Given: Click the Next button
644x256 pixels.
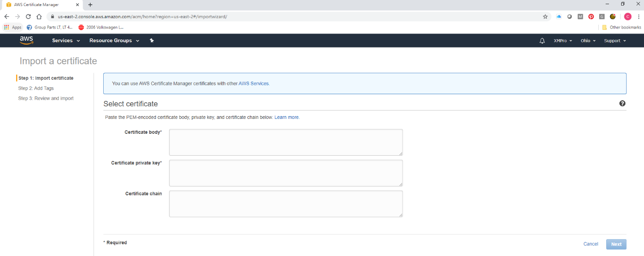Looking at the screenshot, I should pos(616,244).
